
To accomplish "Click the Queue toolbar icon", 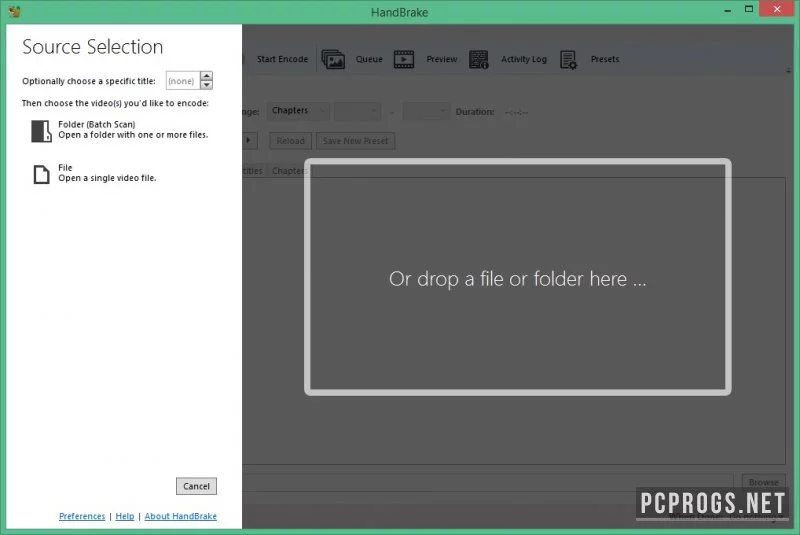I will pyautogui.click(x=333, y=59).
